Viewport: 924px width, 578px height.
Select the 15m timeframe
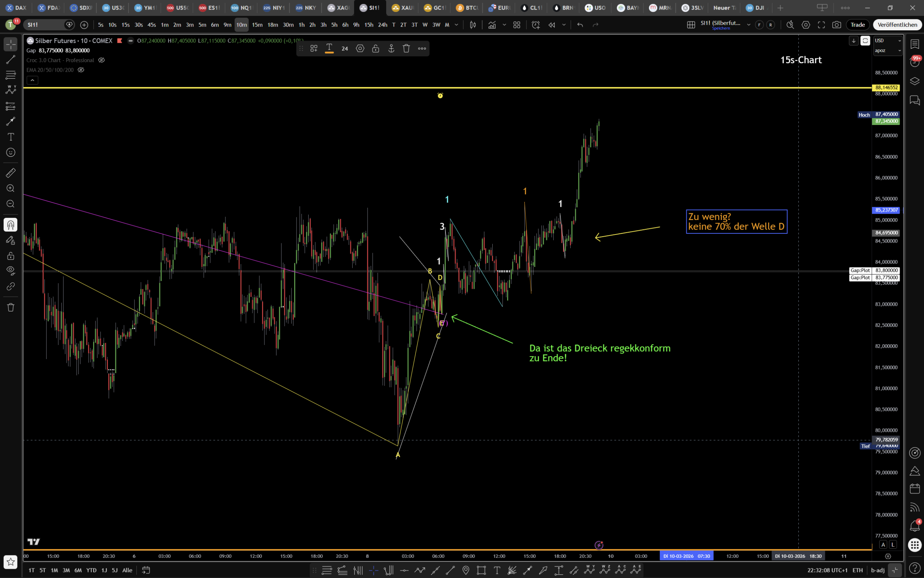coord(257,25)
